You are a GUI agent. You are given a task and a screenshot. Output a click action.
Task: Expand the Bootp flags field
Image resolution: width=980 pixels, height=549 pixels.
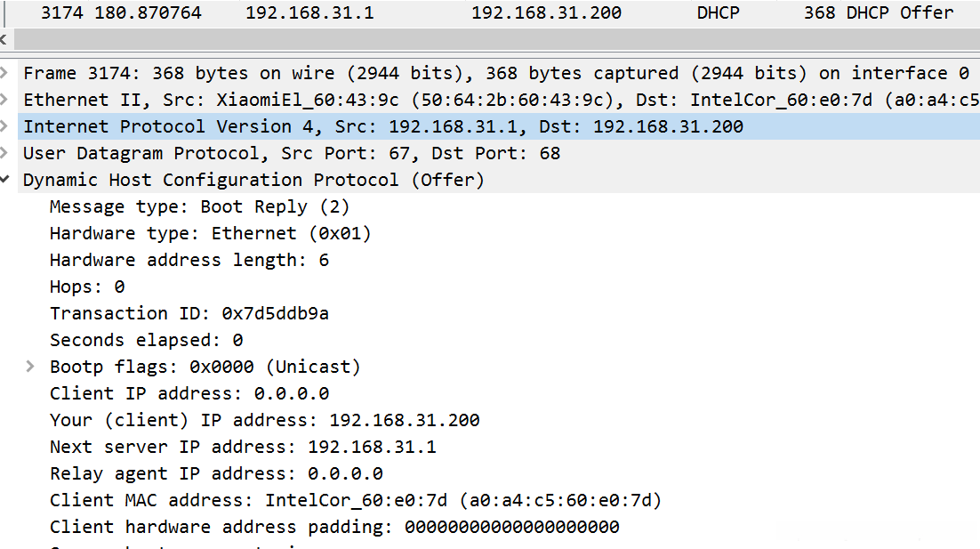point(31,367)
